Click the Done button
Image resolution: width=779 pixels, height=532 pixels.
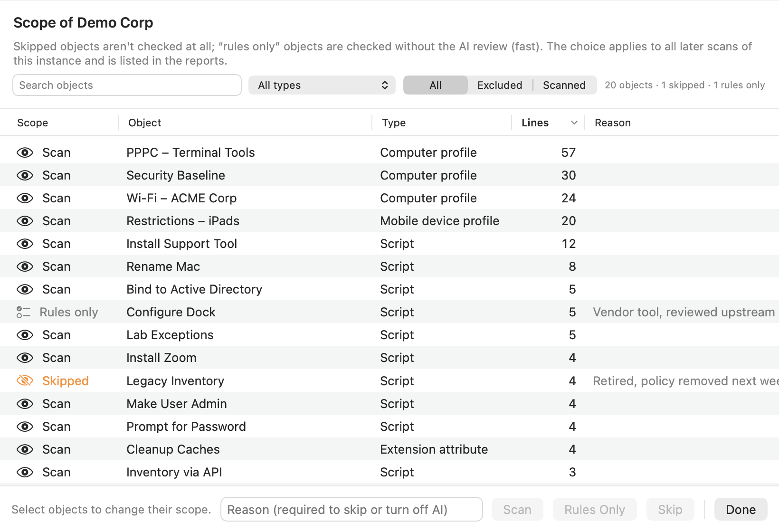741,510
